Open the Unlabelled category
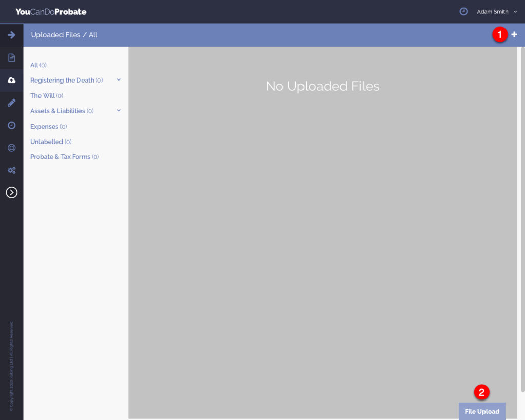The width and height of the screenshot is (525, 420). pos(47,142)
